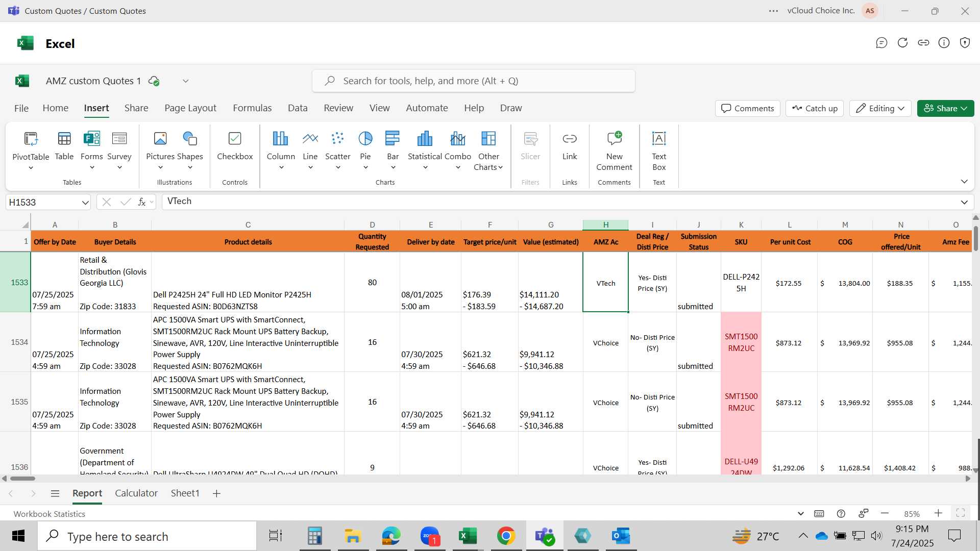Open the Comments pane button
The height and width of the screenshot is (551, 980).
point(748,108)
